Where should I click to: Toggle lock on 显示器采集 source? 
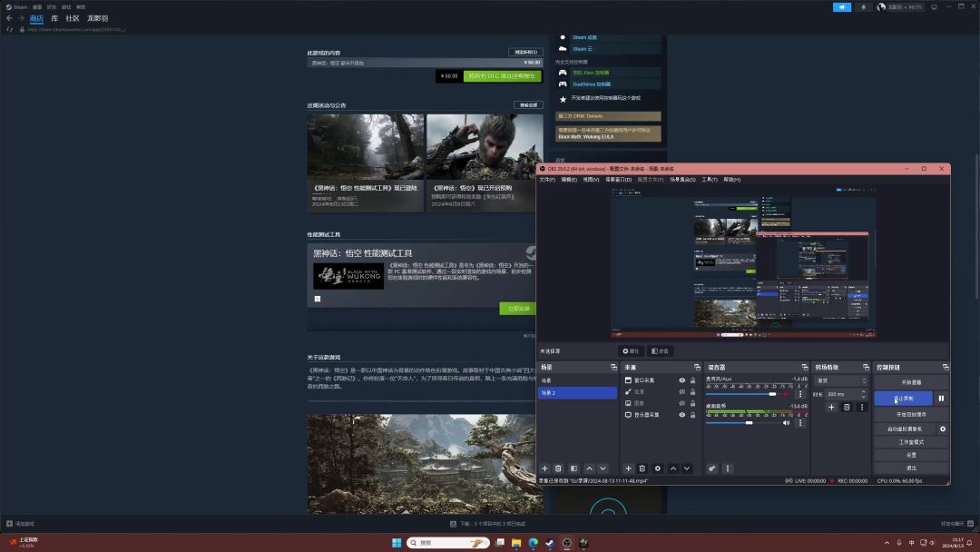tap(692, 415)
